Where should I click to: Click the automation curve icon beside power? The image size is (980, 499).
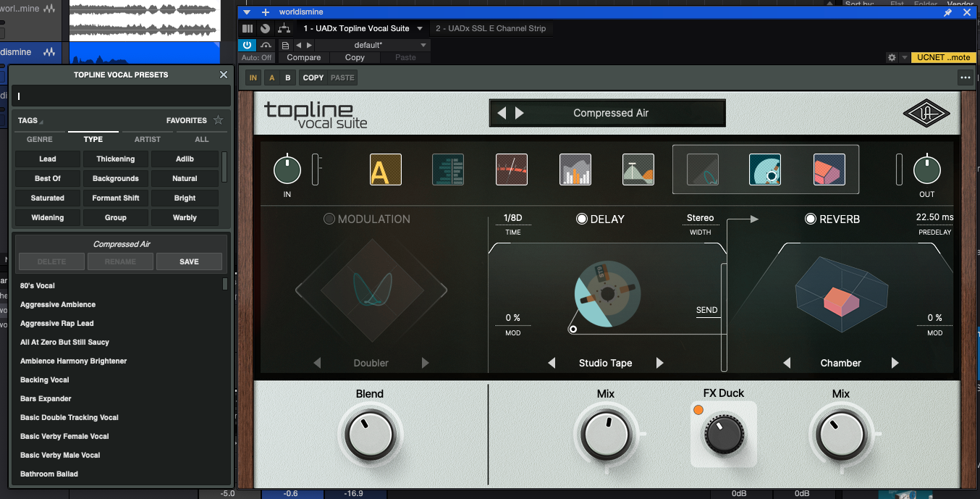266,45
